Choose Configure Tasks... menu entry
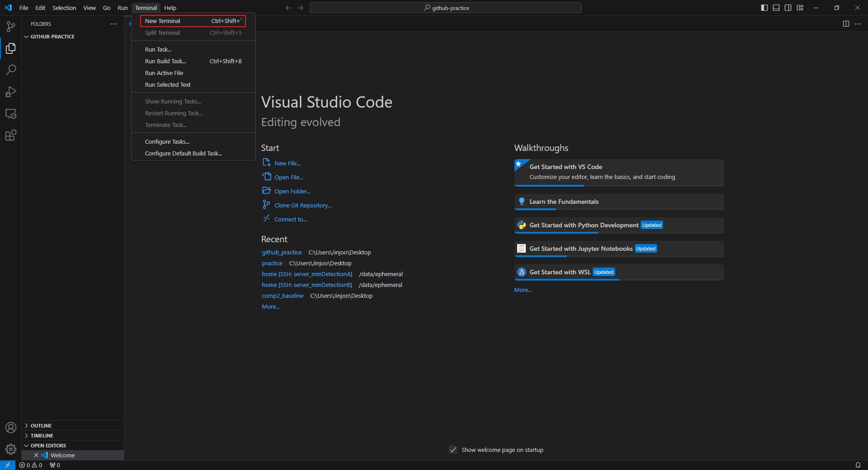Viewport: 868px width, 470px height. [167, 142]
